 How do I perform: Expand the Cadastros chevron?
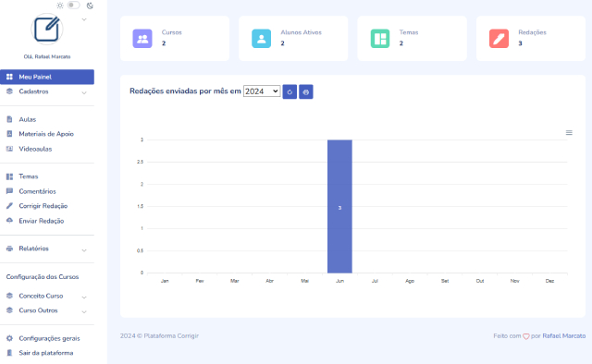pos(84,92)
